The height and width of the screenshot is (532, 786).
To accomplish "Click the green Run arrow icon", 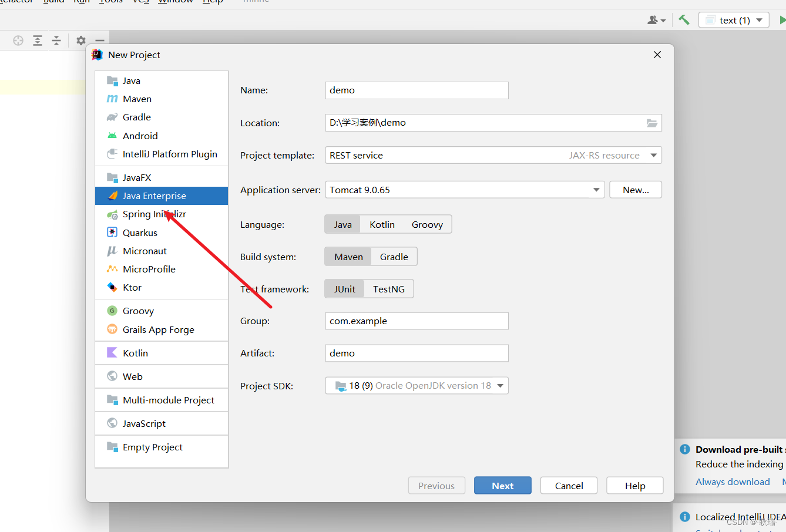I will (x=782, y=20).
